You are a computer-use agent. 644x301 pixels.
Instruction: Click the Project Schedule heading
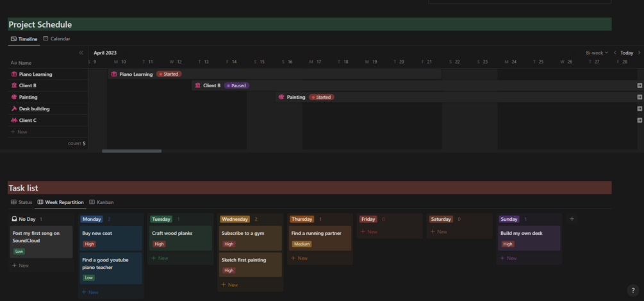40,24
